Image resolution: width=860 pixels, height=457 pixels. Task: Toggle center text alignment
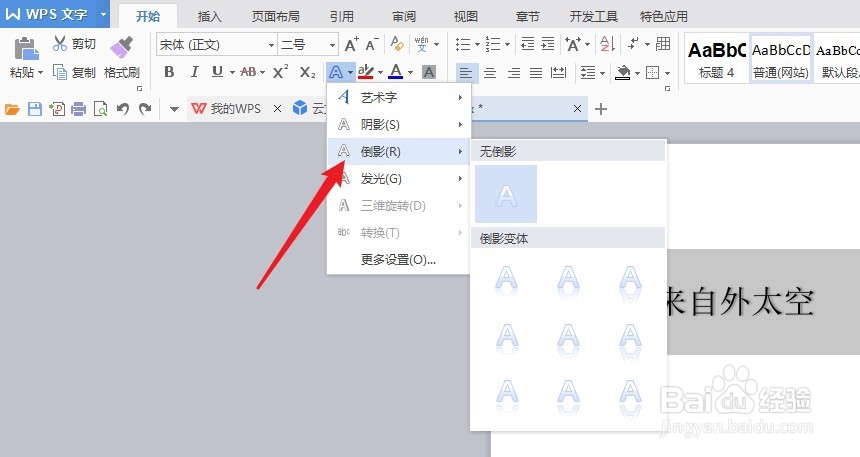[x=490, y=72]
